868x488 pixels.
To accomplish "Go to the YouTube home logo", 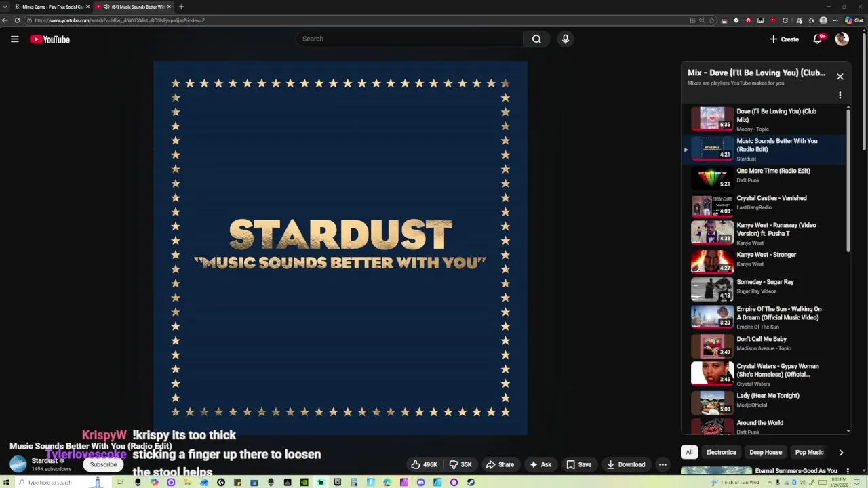I will tap(50, 39).
